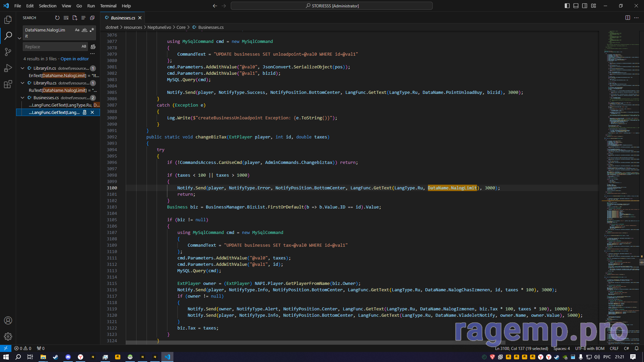644x362 pixels.
Task: Toggle search details ellipsis button
Action: [93, 54]
